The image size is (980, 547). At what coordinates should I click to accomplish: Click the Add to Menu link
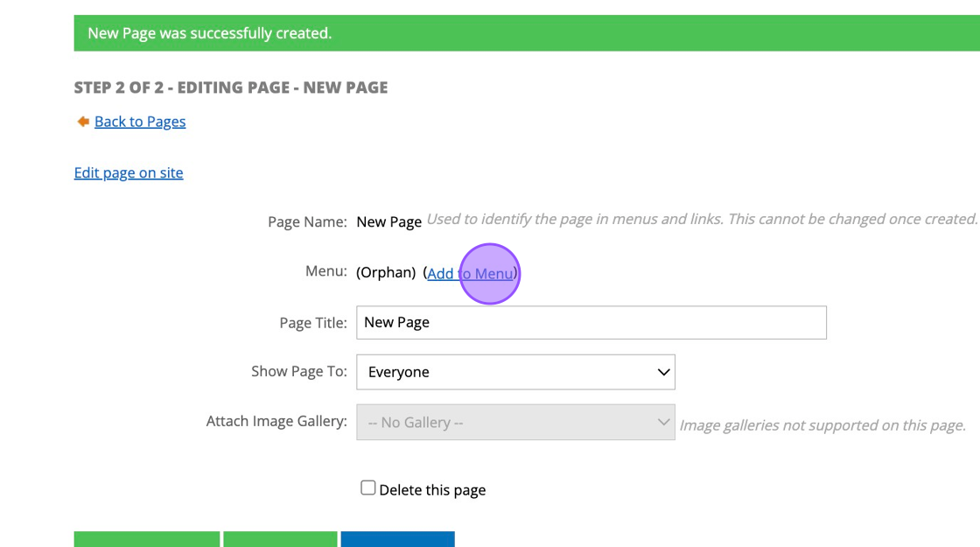click(470, 273)
